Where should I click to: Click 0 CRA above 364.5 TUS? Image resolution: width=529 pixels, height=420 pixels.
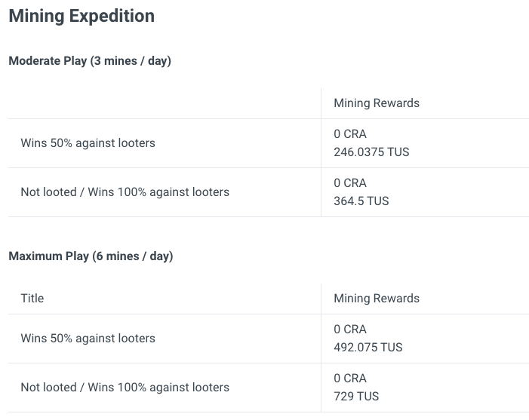coord(350,183)
